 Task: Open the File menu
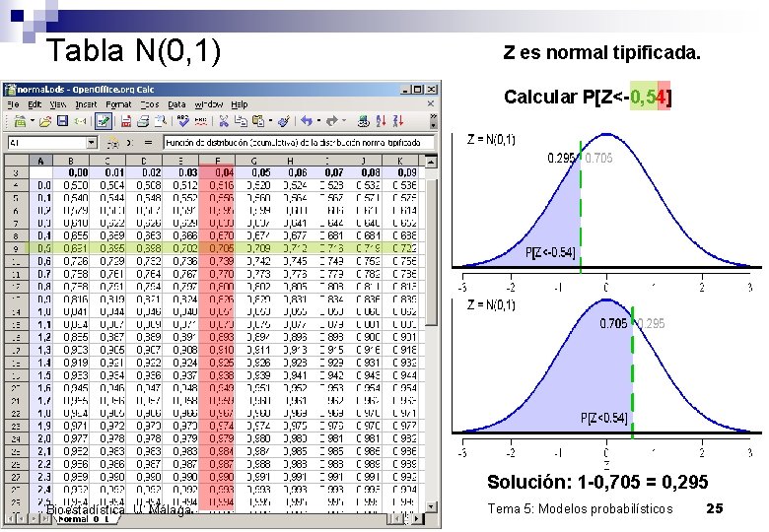[x=13, y=104]
